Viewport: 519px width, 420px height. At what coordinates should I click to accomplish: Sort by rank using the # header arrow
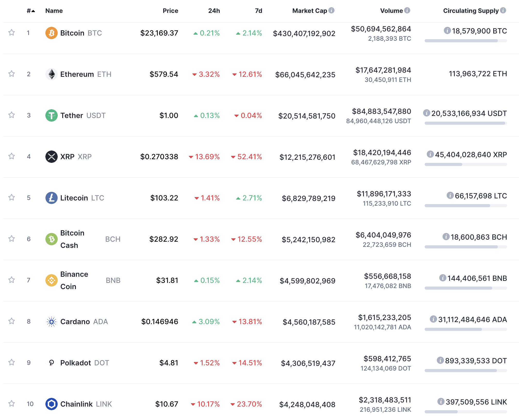(x=31, y=11)
